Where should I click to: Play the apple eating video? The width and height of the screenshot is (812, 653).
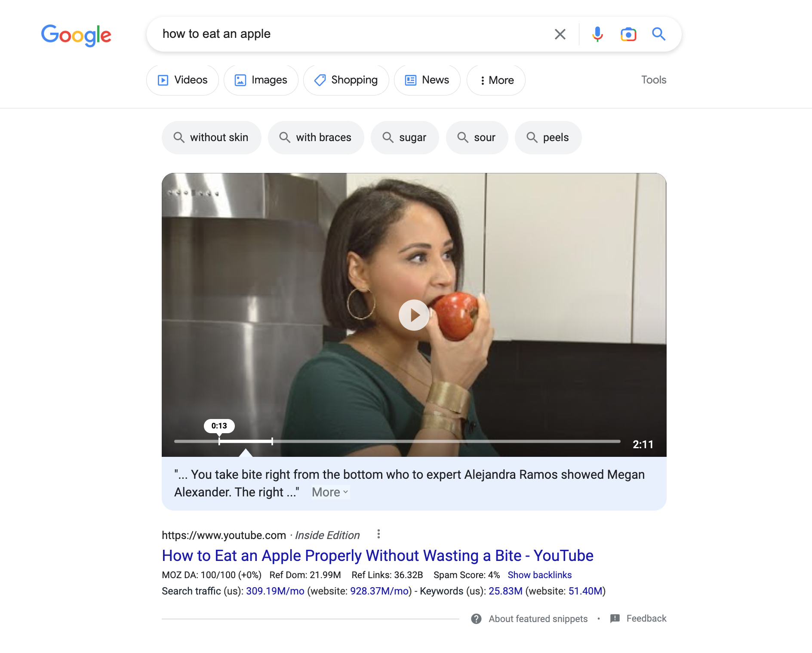pyautogui.click(x=414, y=315)
